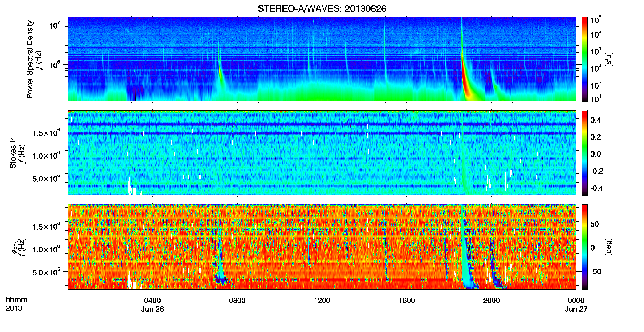Screen dimensions: 644x332
Task: Click the -0.2 tick on Stokes colorbar
Action: tap(597, 171)
